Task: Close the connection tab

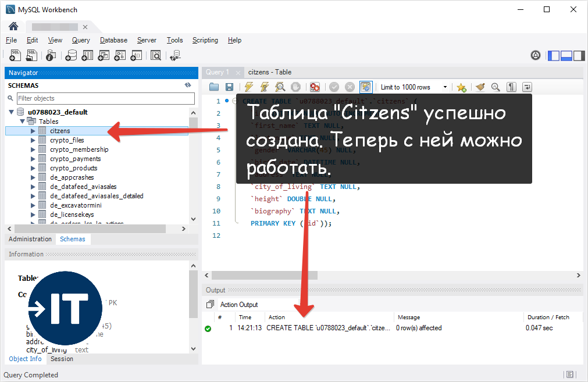Action: (85, 27)
